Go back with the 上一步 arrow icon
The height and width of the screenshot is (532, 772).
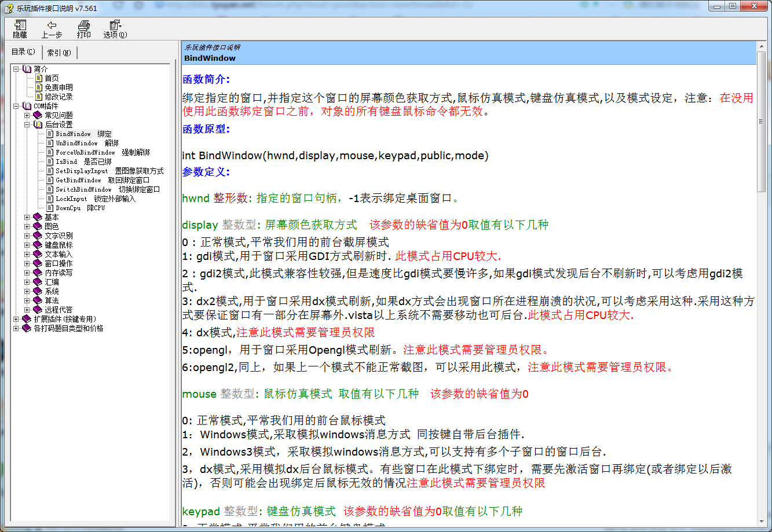pyautogui.click(x=52, y=25)
